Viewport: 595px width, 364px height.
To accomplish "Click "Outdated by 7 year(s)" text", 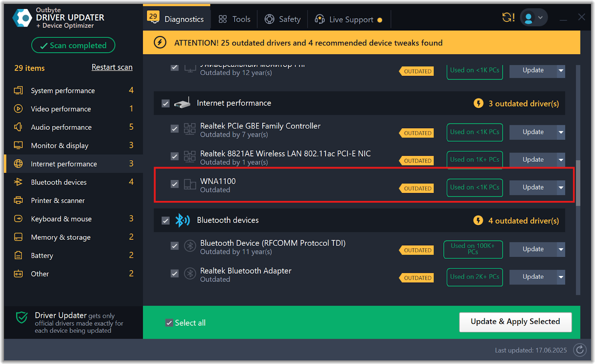I will [234, 135].
